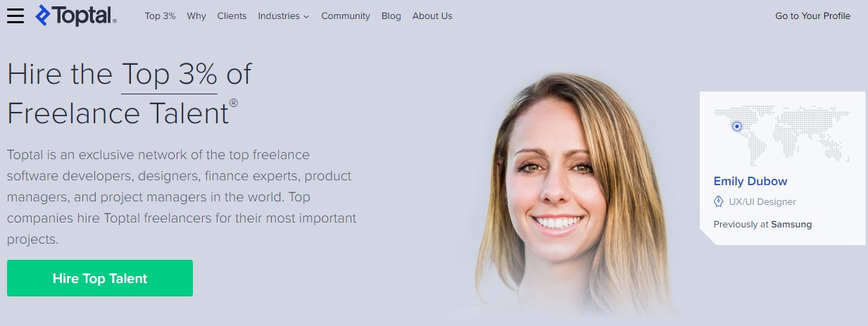Viewport: 868px width, 326px height.
Task: Open the Industries menu
Action: point(283,15)
